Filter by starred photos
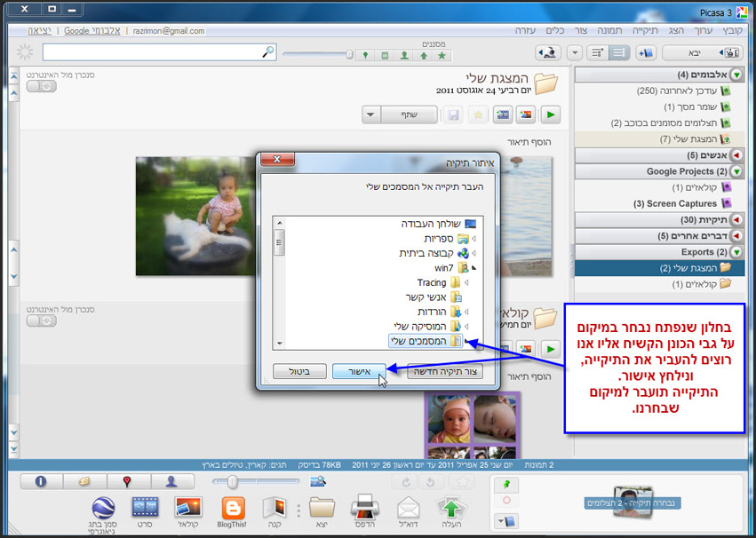The image size is (756, 538). 442,56
